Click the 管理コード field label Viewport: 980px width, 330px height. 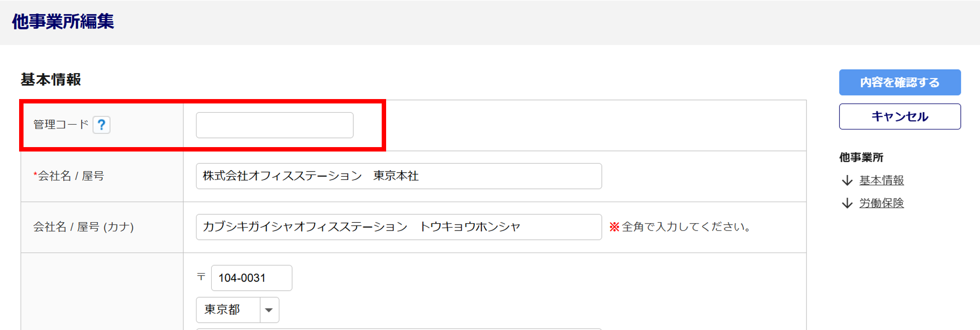61,125
